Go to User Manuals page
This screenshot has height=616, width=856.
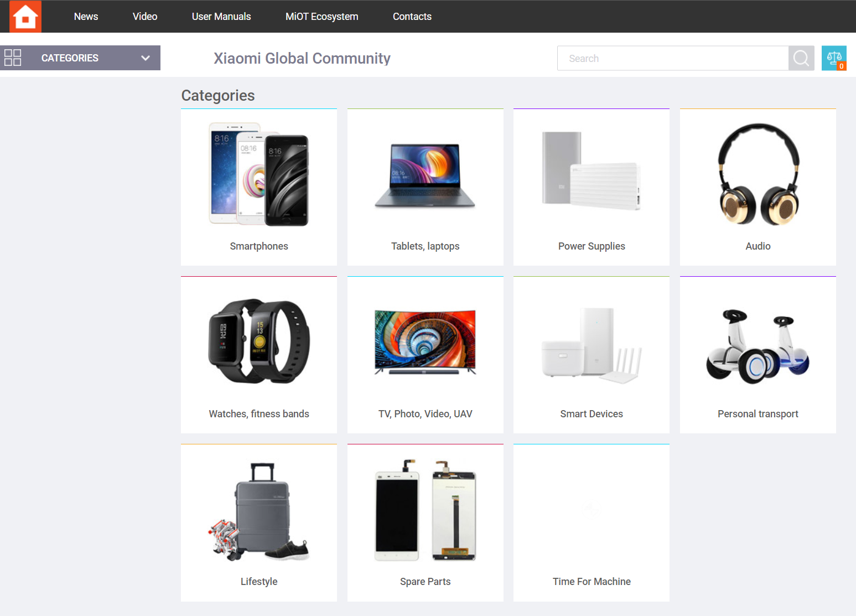pos(221,17)
